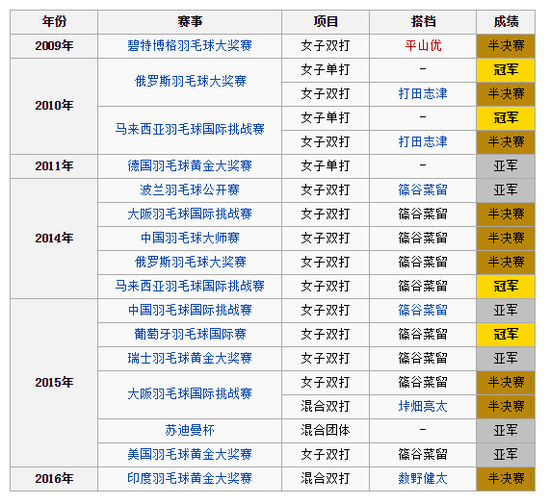Viewport: 550px width, 504px height.
Task: Click partner link 垰畑亮太
Action: [423, 406]
